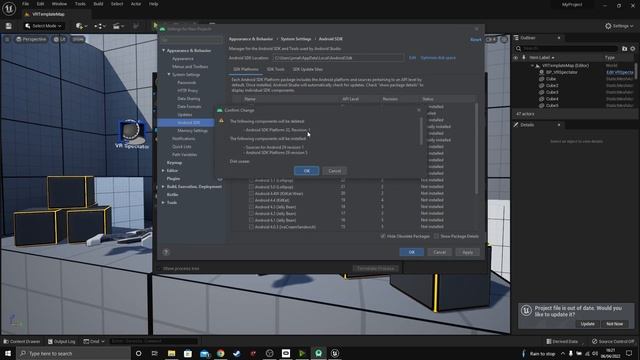This screenshot has height=360, width=640.
Task: Open the Blueprints toolbar icon
Action: click(100, 26)
